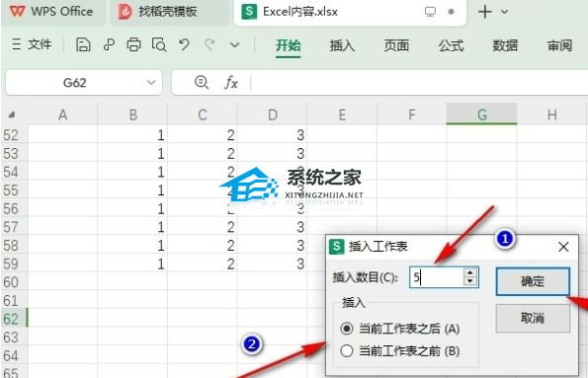This screenshot has width=588, height=378.
Task: Click cell B52 containing 1
Action: coord(132,135)
